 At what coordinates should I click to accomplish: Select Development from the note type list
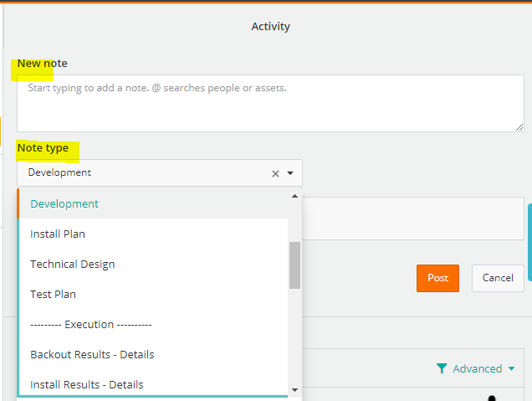click(64, 203)
